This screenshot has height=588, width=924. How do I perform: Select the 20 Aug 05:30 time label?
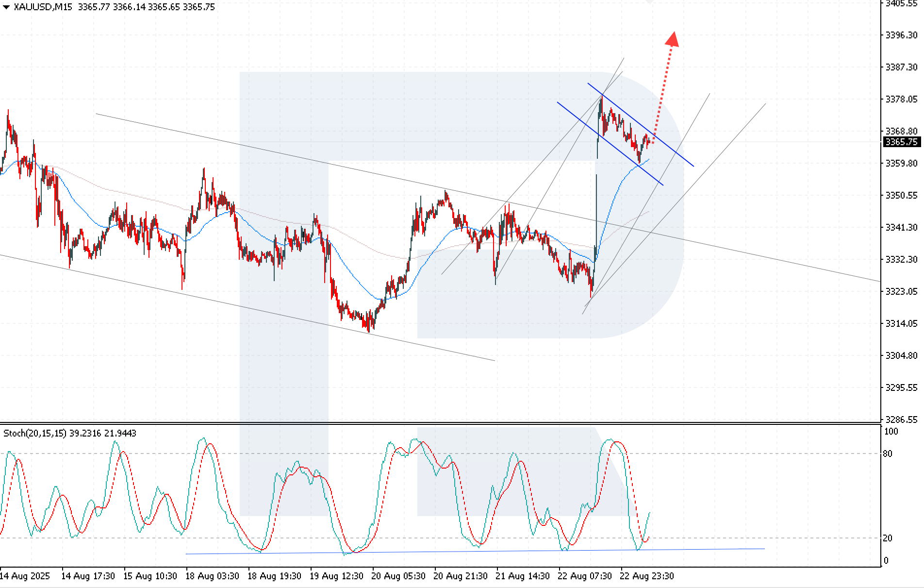pyautogui.click(x=398, y=576)
